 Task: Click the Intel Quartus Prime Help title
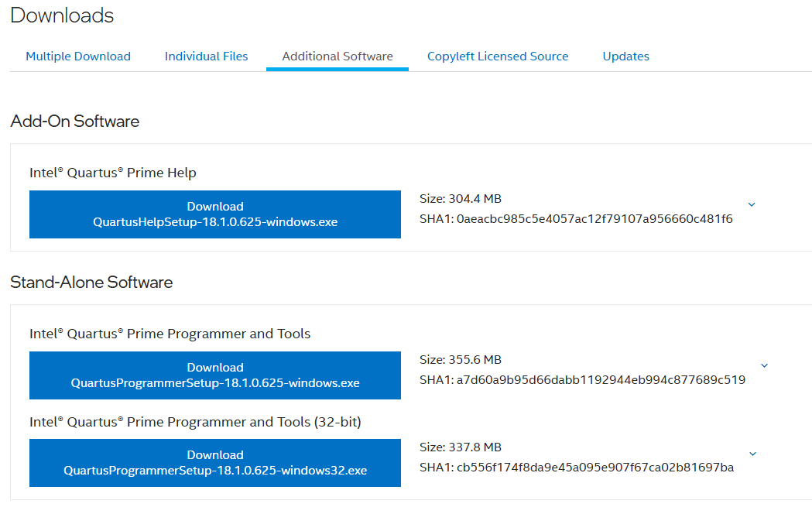113,173
